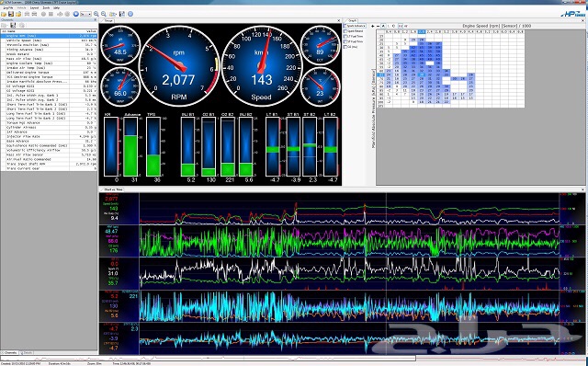The image size is (588, 366).
Task: Click the TPS bar gauge showing 36
Action: click(153, 146)
